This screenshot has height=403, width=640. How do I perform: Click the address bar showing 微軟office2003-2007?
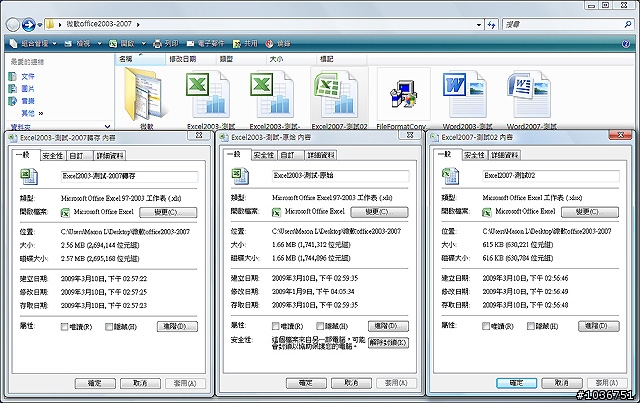click(264, 24)
